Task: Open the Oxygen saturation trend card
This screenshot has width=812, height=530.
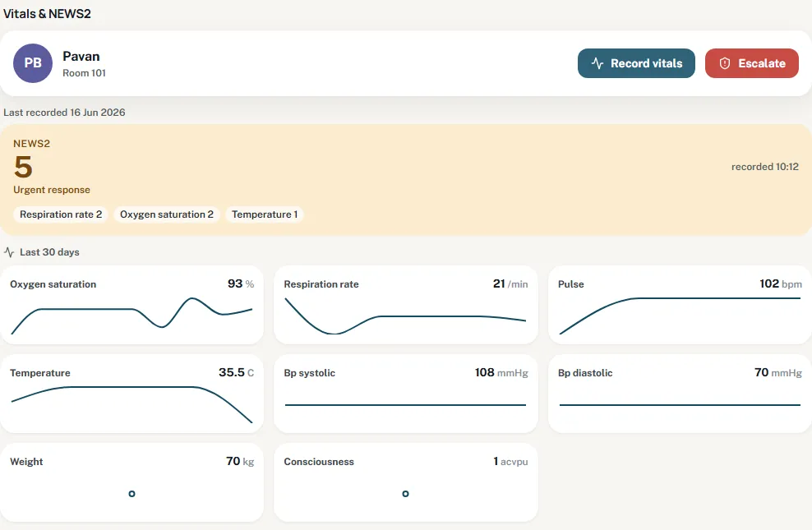Action: tap(132, 305)
